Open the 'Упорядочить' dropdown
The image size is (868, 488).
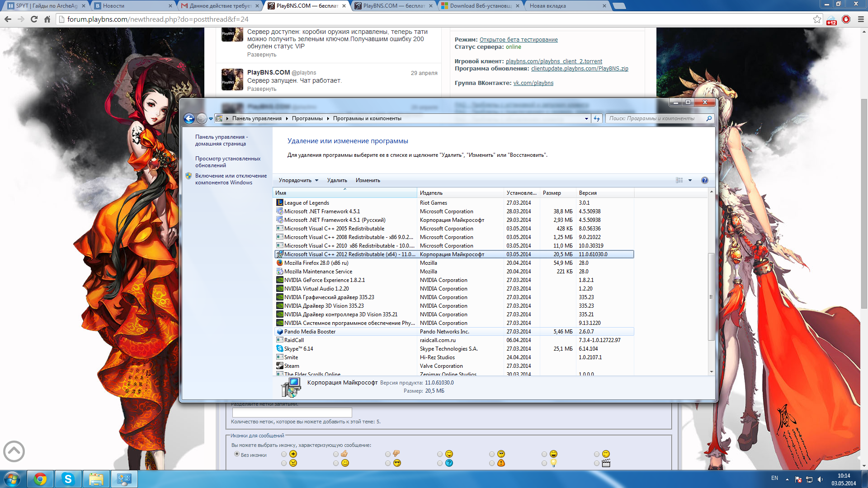click(298, 180)
